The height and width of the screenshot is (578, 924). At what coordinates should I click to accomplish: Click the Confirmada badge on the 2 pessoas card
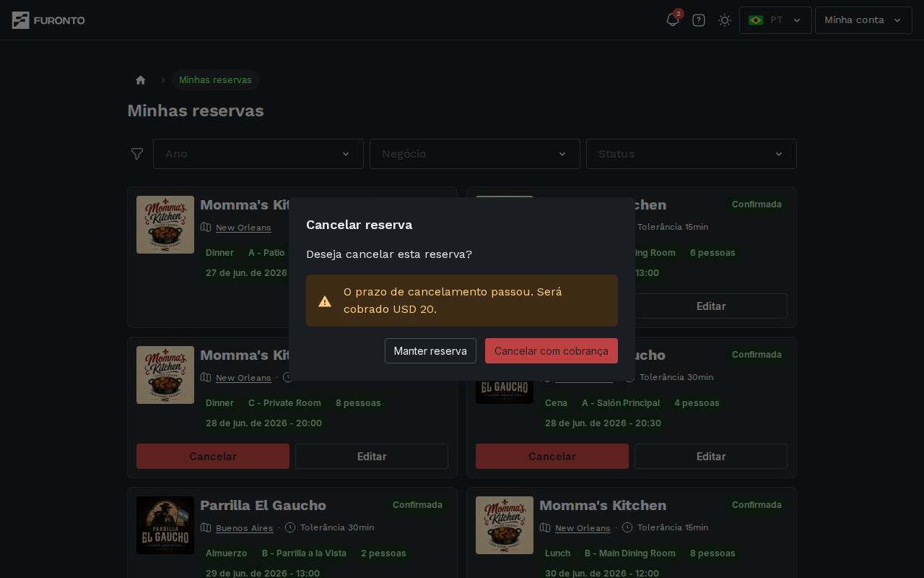[417, 505]
